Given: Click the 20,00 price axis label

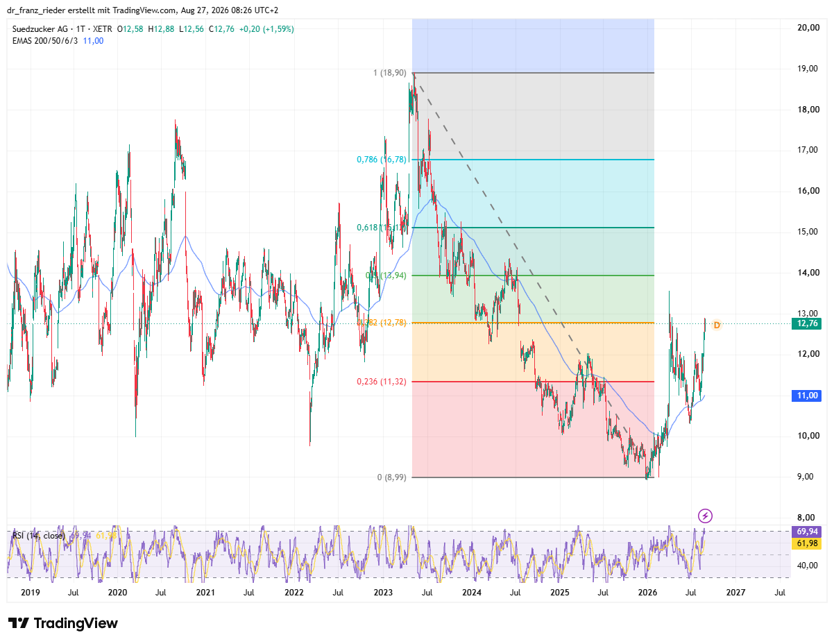Looking at the screenshot, I should pos(808,28).
